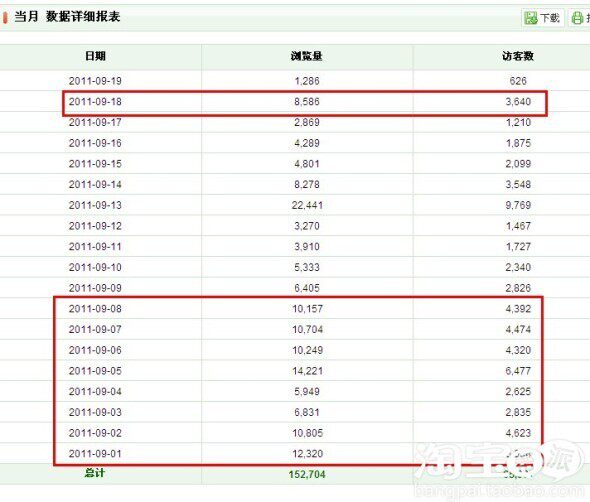
Task: Click the printer icon at top right
Action: tap(577, 18)
